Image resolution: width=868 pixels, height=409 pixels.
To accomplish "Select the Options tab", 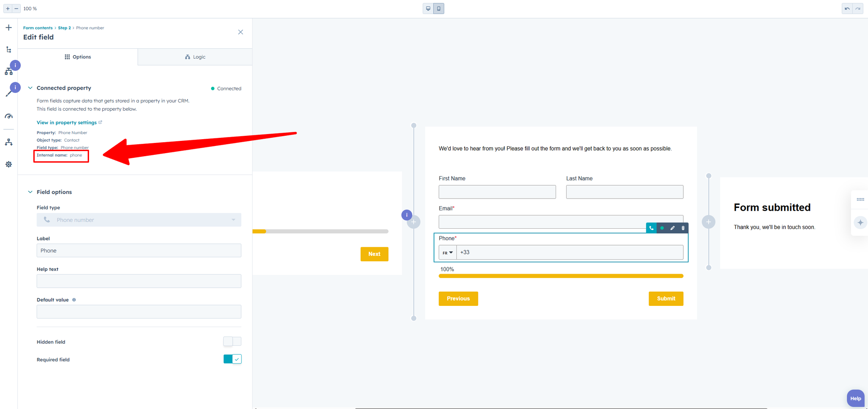I will (x=78, y=57).
